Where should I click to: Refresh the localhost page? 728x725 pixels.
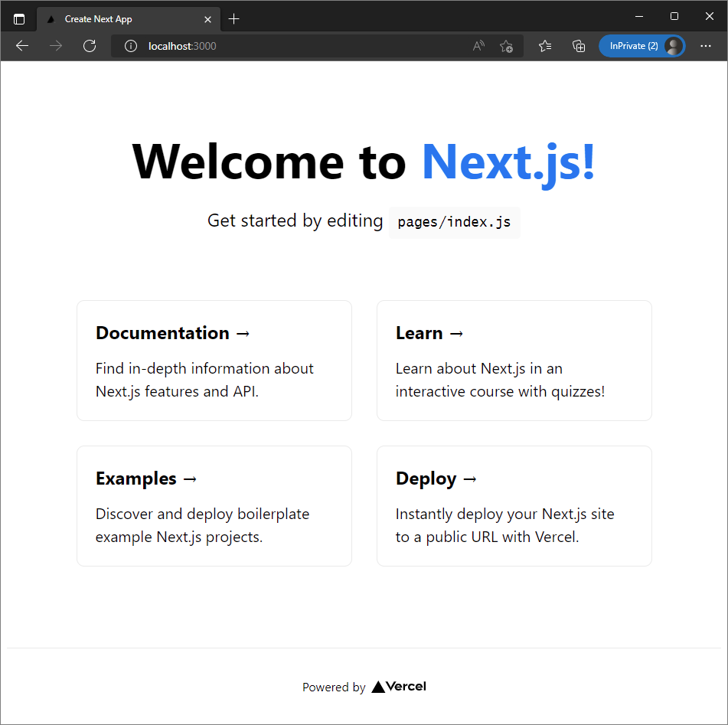(90, 46)
